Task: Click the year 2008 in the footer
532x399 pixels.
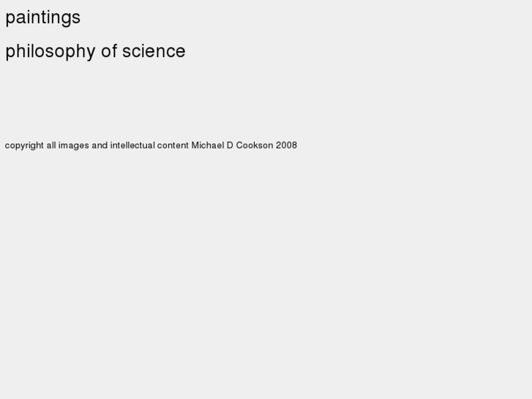Action: (x=286, y=145)
